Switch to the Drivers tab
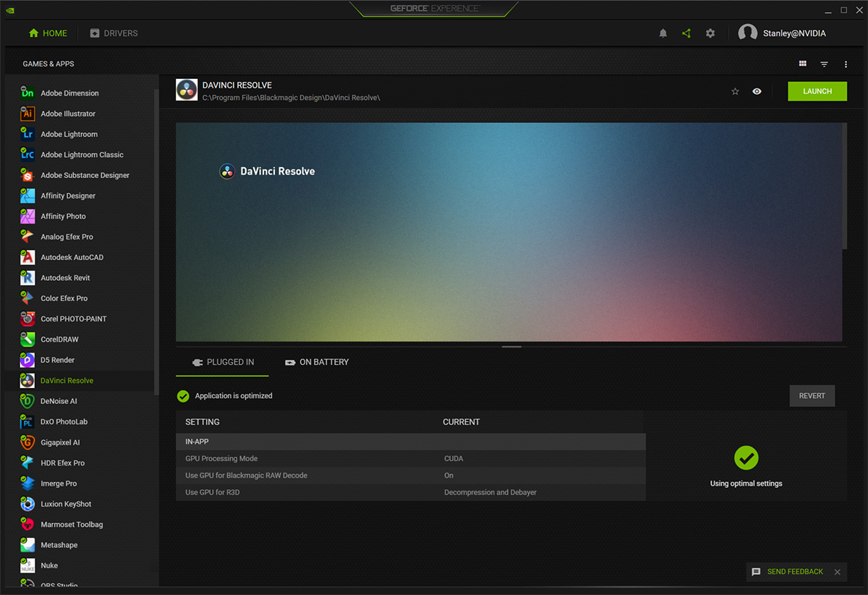This screenshot has width=868, height=595. [114, 33]
